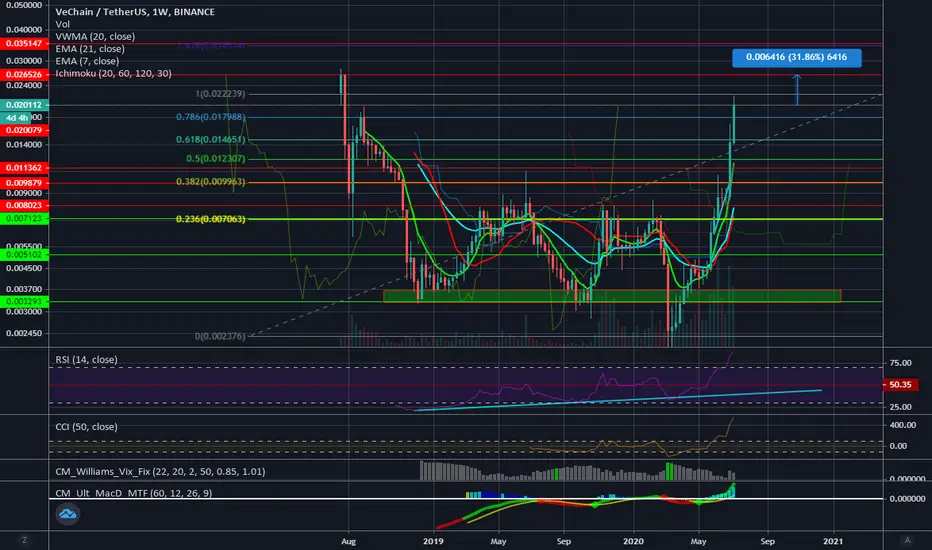Screen dimensions: 932x550
Task: Select the CCI (50, close) pane label
Action: click(86, 427)
